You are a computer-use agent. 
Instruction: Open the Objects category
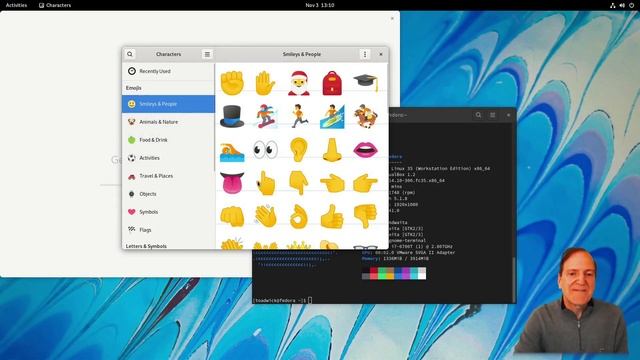tap(168, 194)
